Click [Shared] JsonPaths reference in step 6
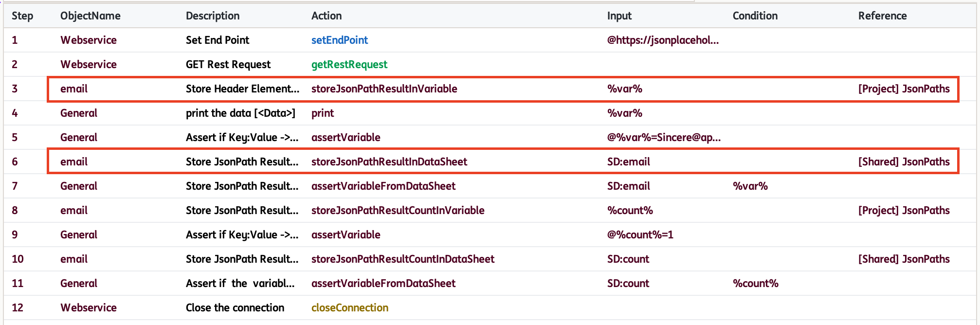The image size is (980, 325). [x=904, y=162]
